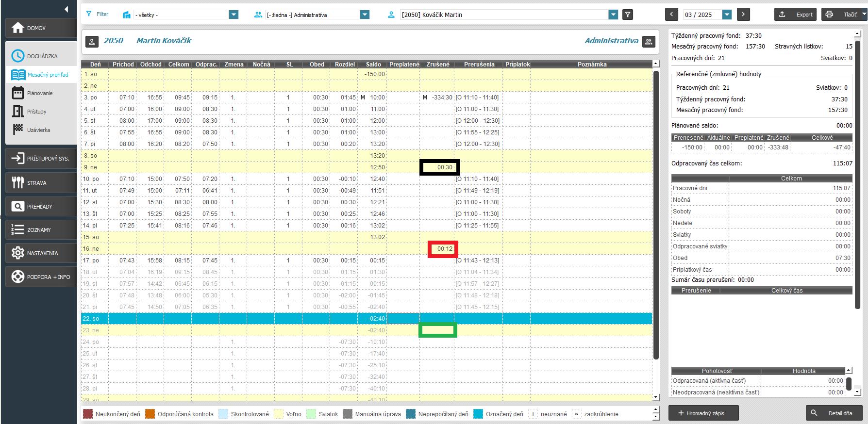Go to previous month with left arrow

click(671, 15)
